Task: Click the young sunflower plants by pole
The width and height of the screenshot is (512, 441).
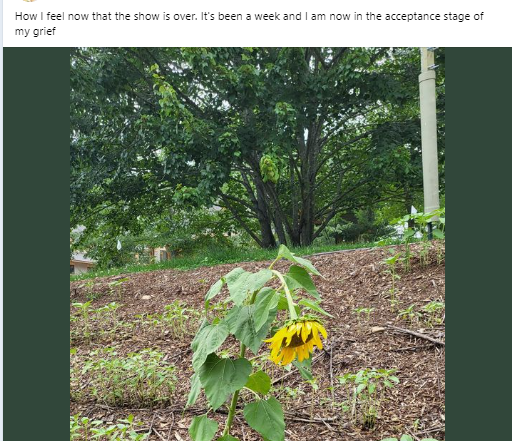Action: click(420, 233)
